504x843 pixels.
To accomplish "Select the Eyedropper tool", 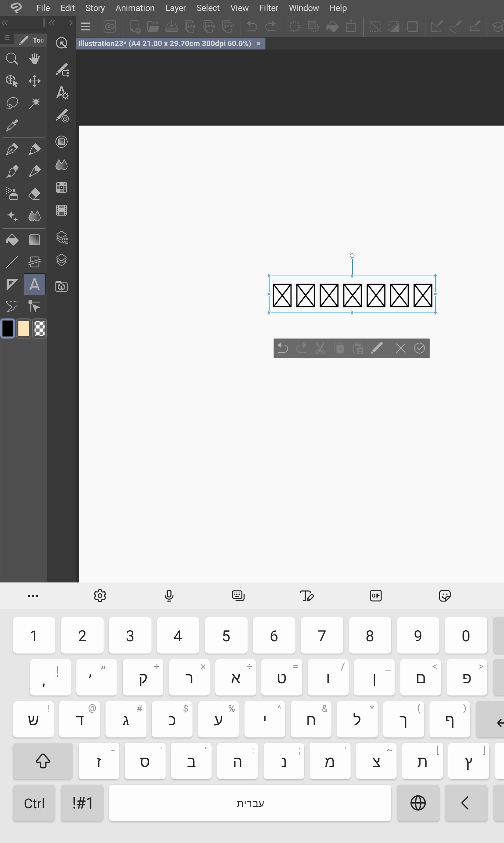I will click(12, 125).
